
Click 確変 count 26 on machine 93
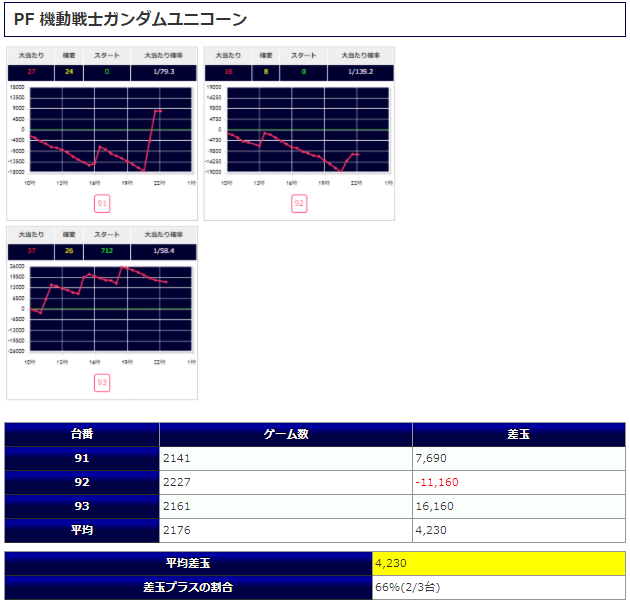pos(69,251)
